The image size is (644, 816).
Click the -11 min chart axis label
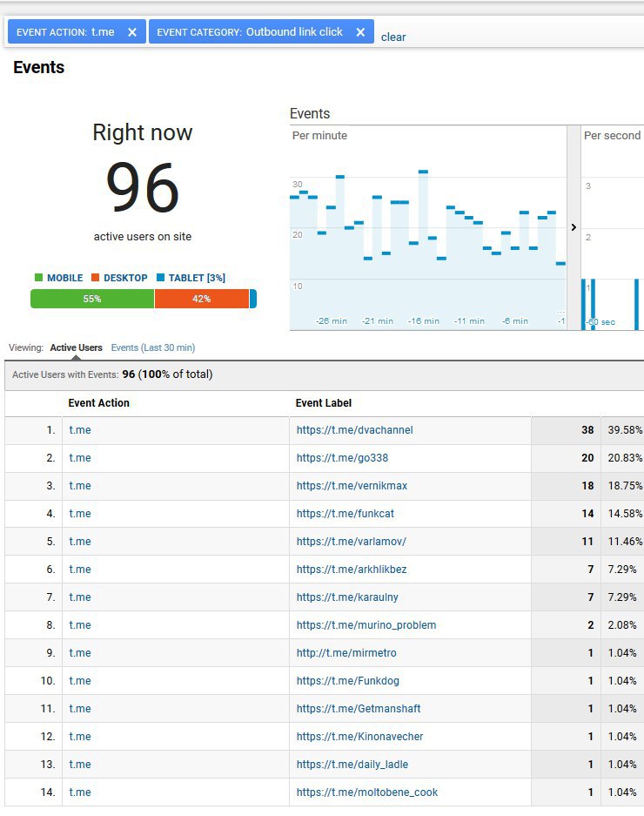469,321
